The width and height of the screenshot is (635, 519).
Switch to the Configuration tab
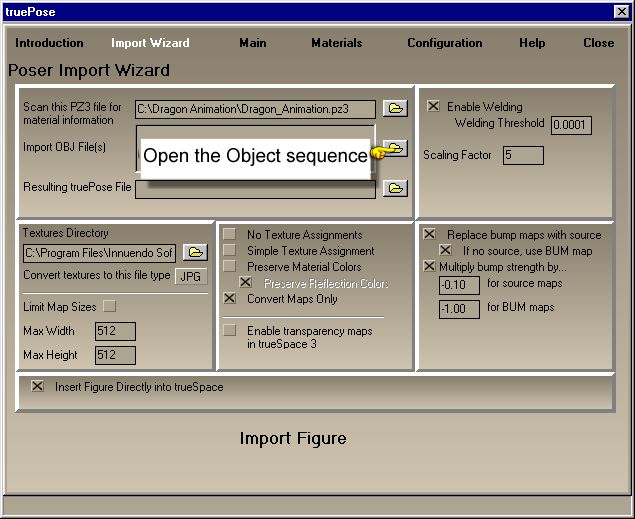(x=444, y=43)
